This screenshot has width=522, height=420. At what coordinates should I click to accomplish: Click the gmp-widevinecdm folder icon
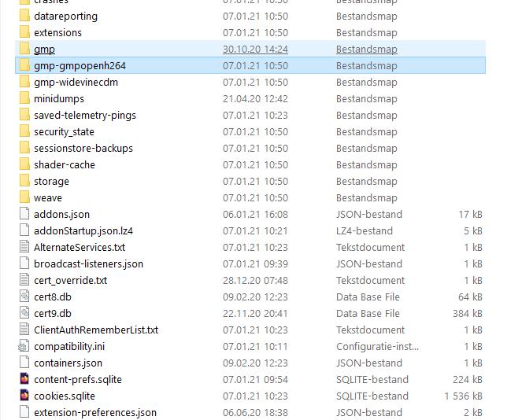[24, 82]
